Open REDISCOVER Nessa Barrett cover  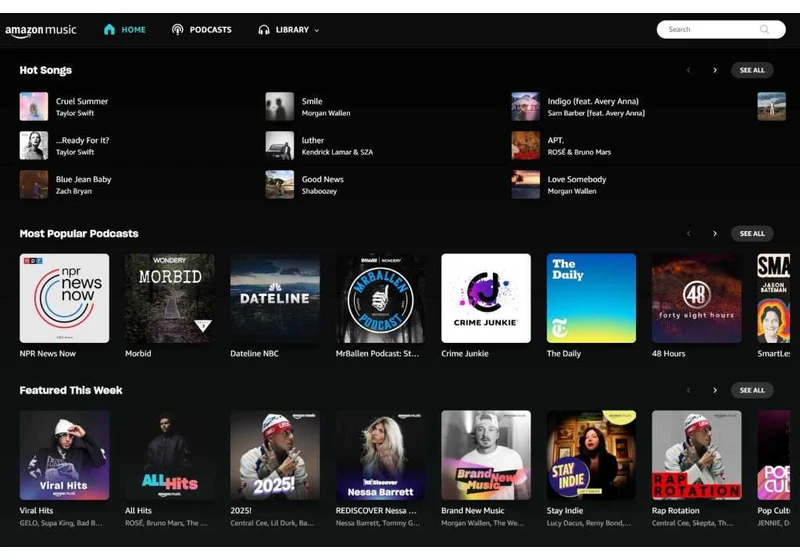pos(380,455)
